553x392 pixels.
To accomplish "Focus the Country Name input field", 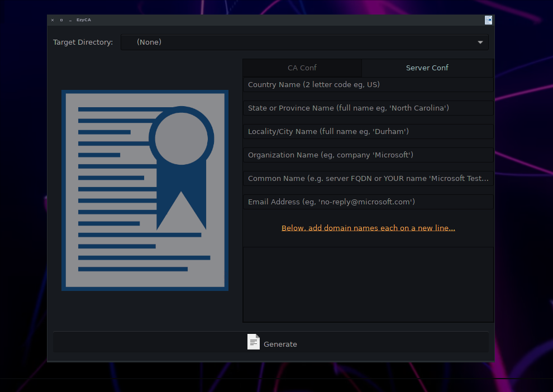I will coord(368,85).
